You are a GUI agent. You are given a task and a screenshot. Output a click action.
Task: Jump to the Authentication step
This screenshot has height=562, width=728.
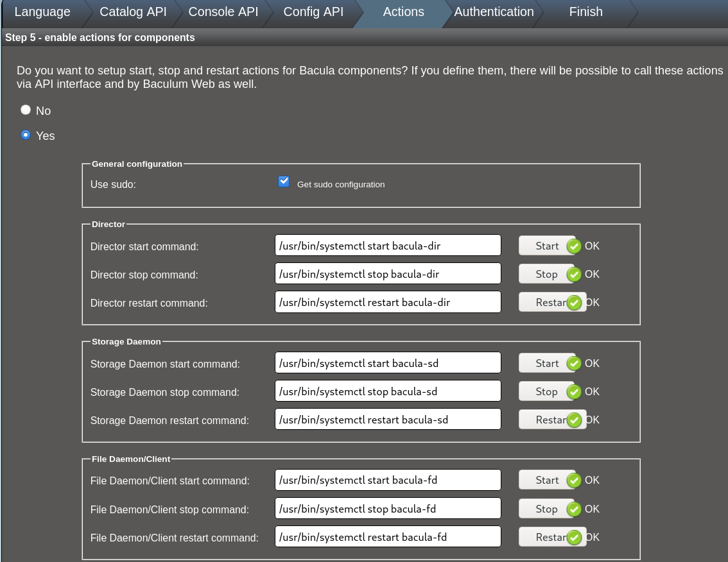[494, 12]
